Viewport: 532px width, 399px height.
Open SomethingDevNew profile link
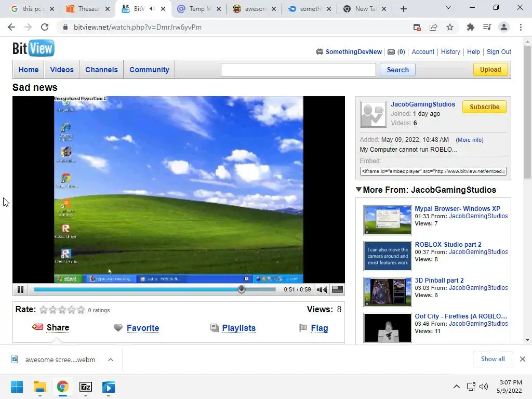tap(353, 52)
